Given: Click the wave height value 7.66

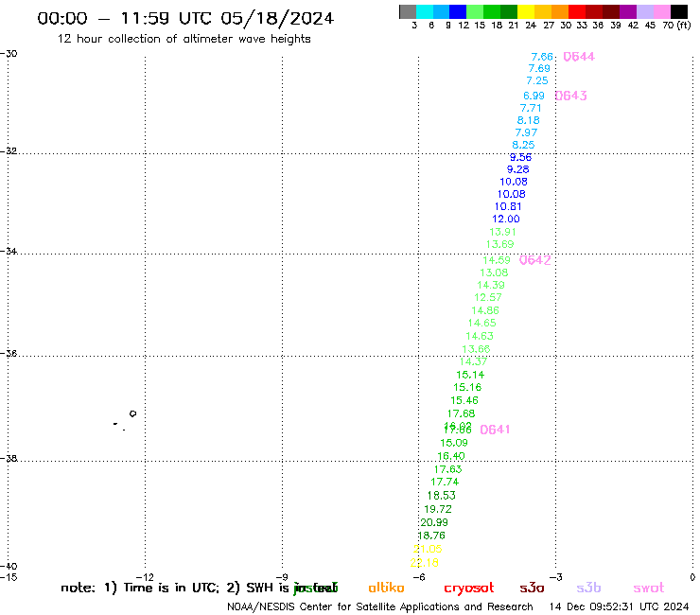Looking at the screenshot, I should click(x=542, y=57).
